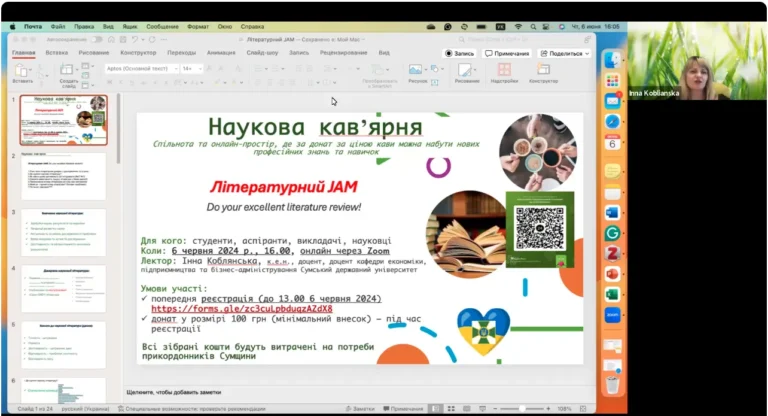
Task: Open PowerPoint icon in the Dock
Action: 612,274
